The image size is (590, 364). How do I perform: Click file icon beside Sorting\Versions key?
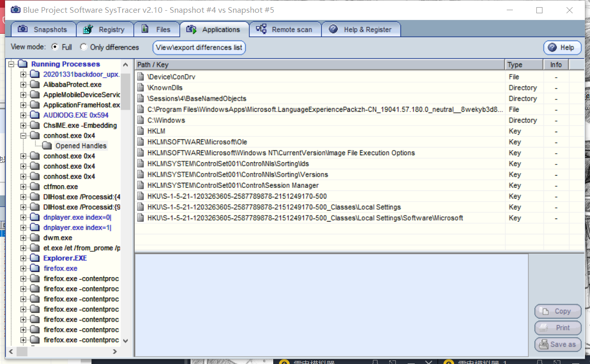pyautogui.click(x=140, y=175)
